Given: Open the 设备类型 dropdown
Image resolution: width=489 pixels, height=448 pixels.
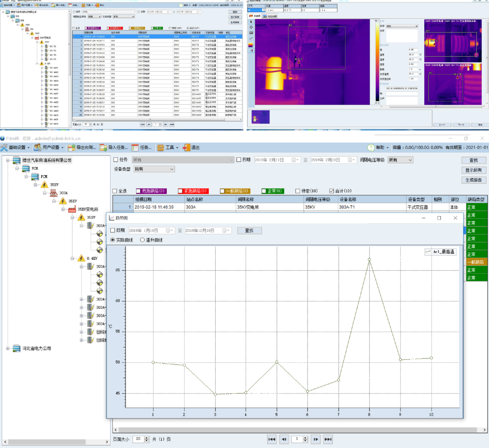Looking at the screenshot, I should [x=154, y=169].
